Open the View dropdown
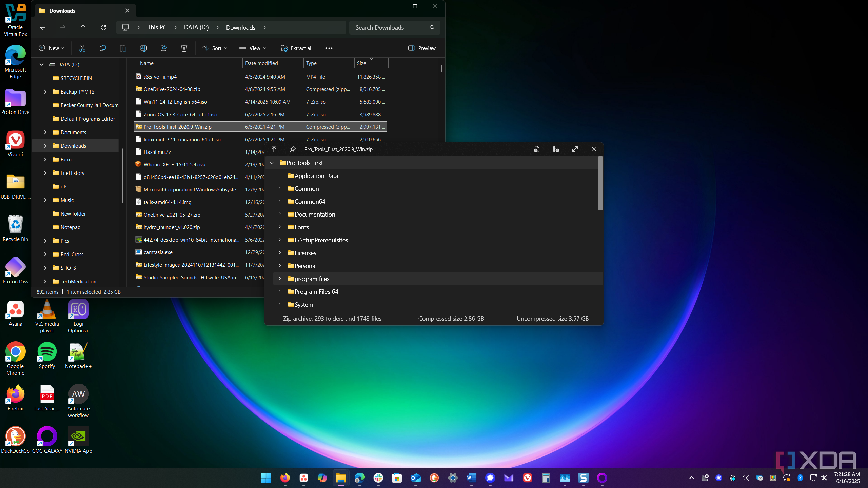The image size is (868, 488). click(253, 48)
